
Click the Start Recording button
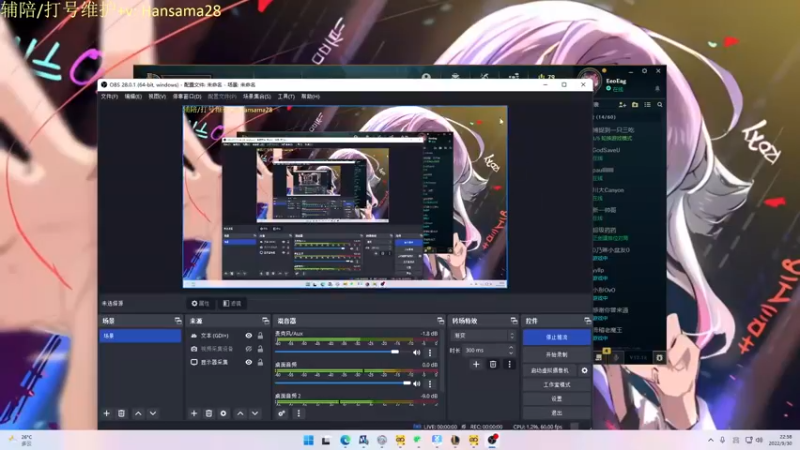[556, 355]
